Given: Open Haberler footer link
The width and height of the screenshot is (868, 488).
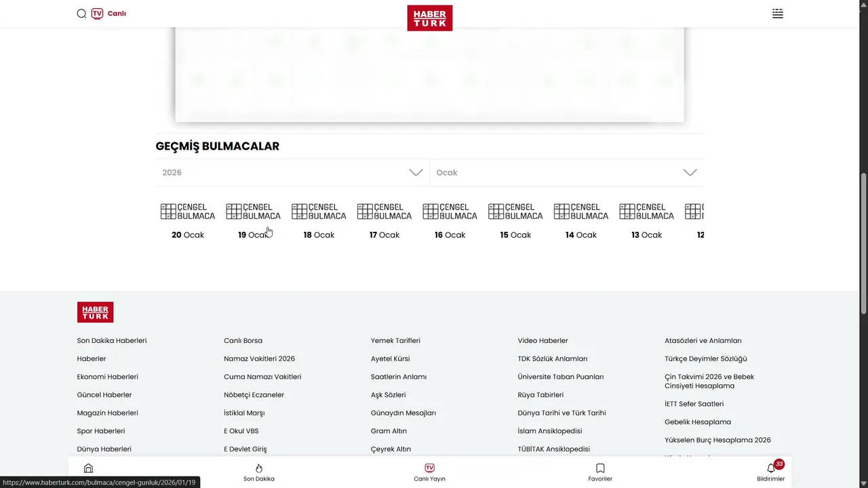Looking at the screenshot, I should pos(92,359).
